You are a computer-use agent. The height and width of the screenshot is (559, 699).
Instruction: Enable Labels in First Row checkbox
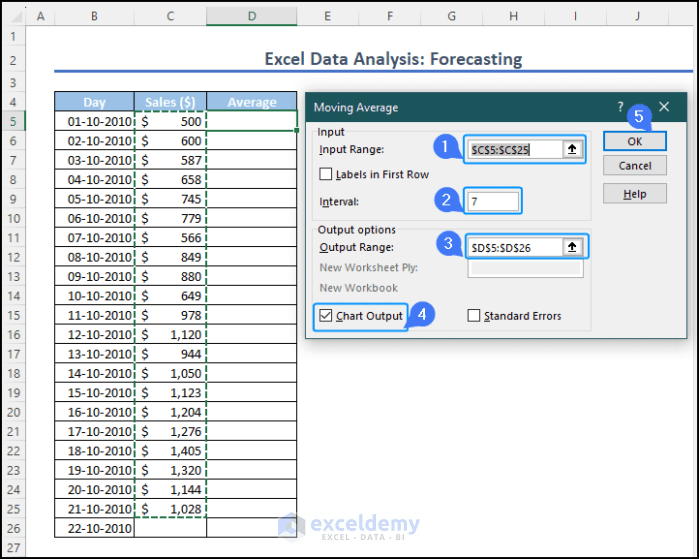tap(326, 174)
